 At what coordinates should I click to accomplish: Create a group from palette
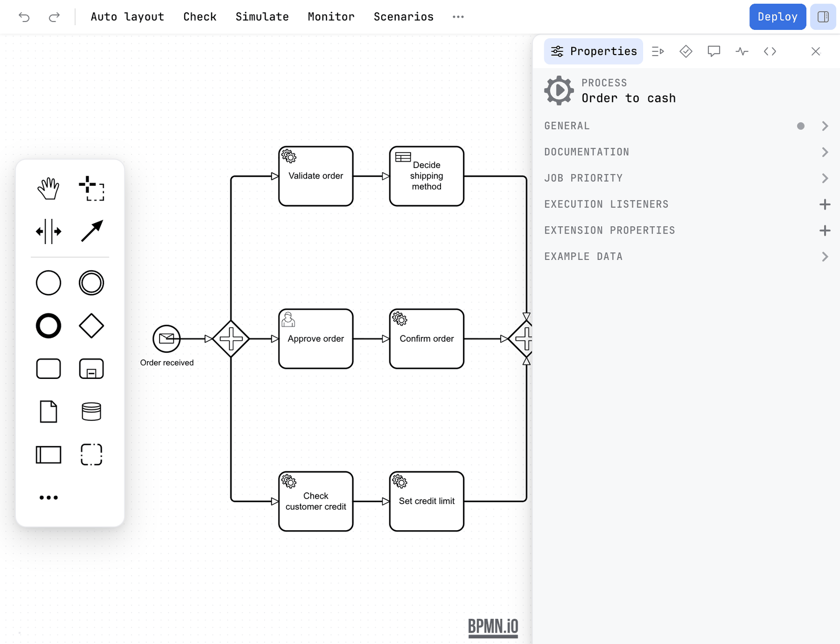tap(91, 455)
